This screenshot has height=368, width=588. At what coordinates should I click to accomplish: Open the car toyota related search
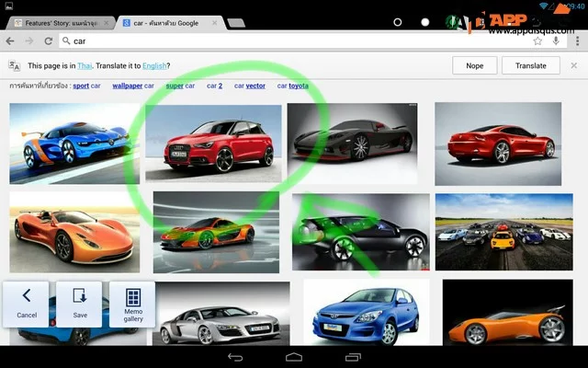292,86
